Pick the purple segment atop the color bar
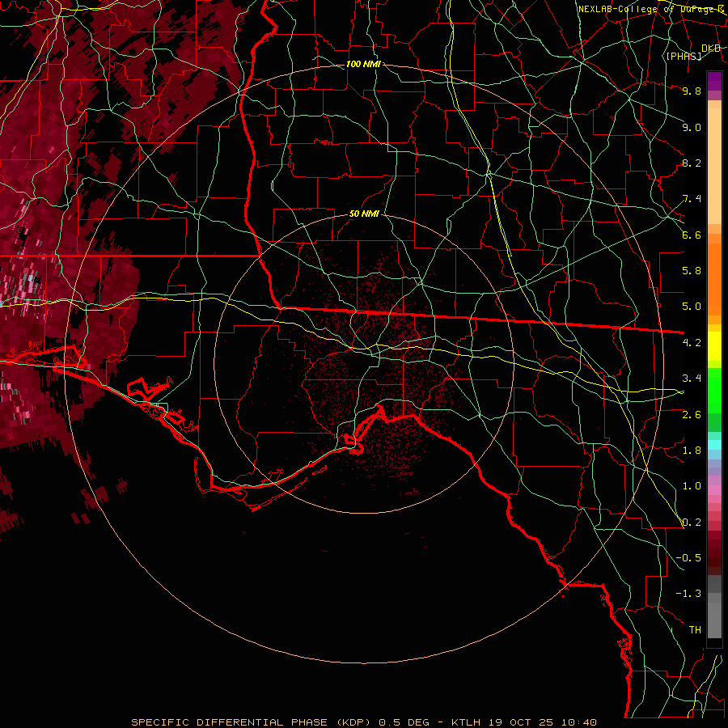 [714, 81]
